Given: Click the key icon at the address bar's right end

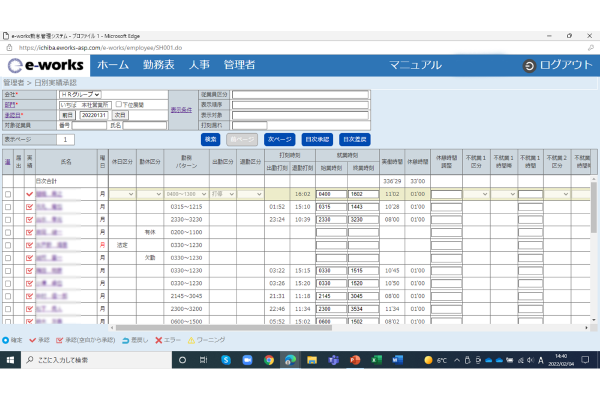Looking at the screenshot, I should tap(591, 48).
